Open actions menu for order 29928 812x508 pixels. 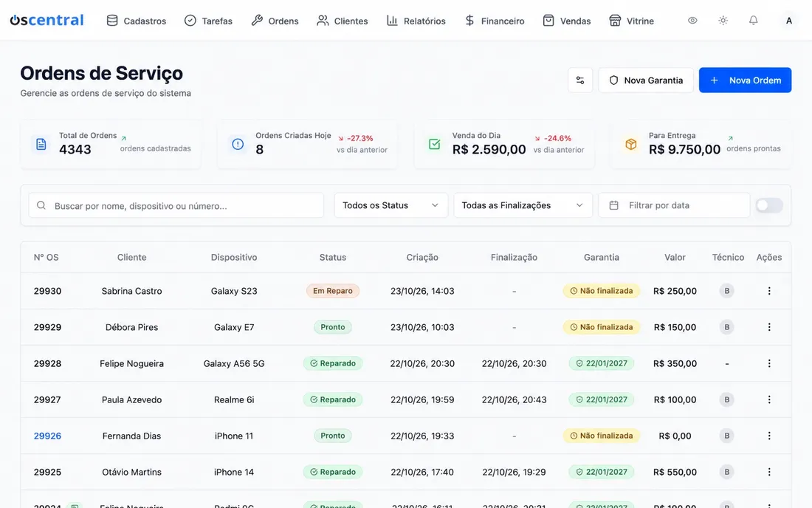[x=769, y=363]
